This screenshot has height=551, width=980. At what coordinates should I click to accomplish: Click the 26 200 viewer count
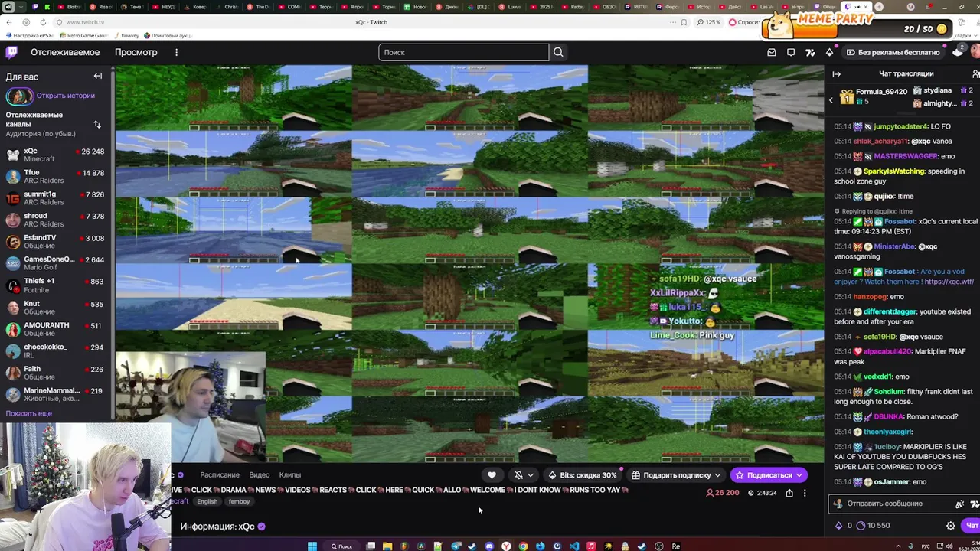pos(722,493)
